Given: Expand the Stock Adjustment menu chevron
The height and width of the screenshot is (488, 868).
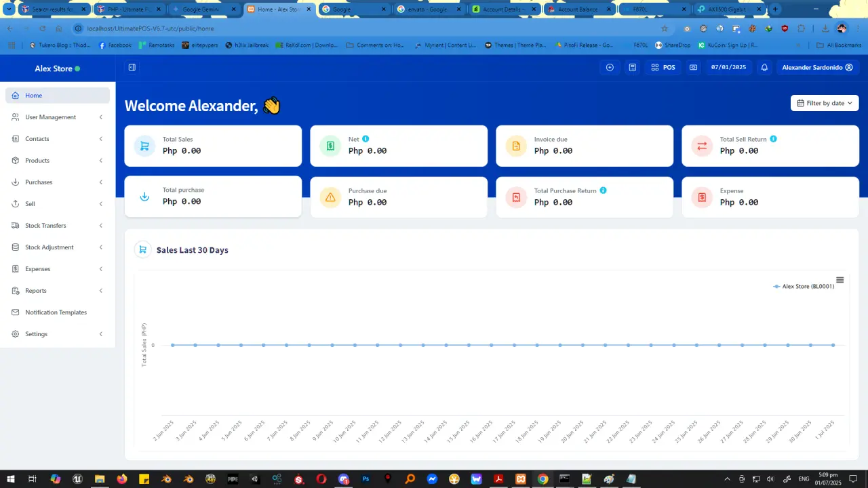Looking at the screenshot, I should (x=101, y=247).
